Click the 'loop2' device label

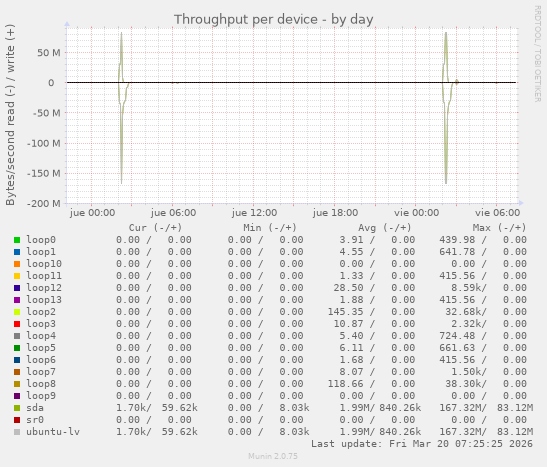(41, 312)
